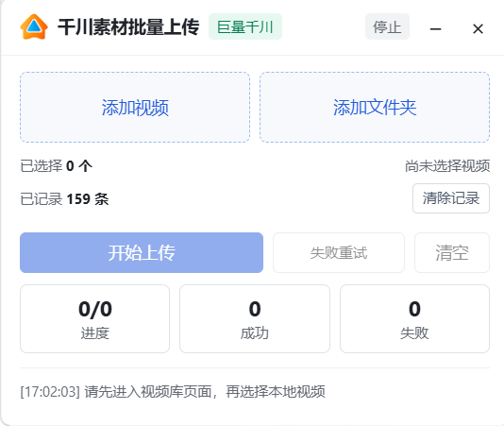Image resolution: width=504 pixels, height=426 pixels.
Task: Empty the list with 清空 button
Action: (x=452, y=252)
